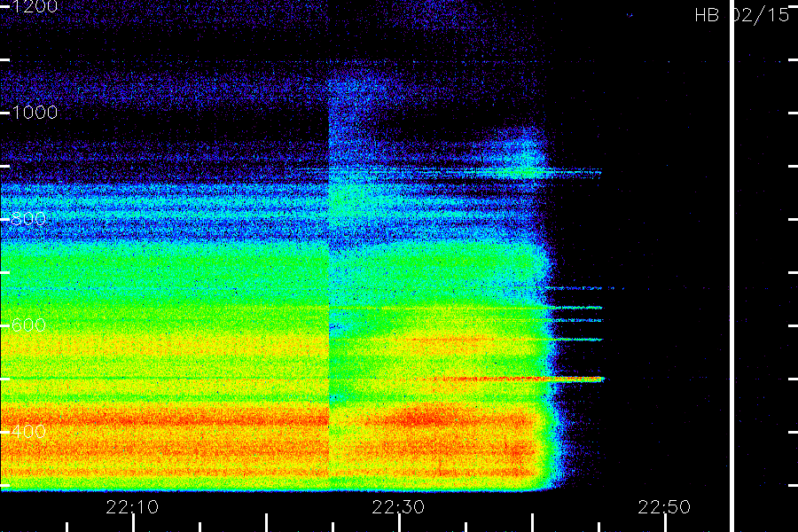The height and width of the screenshot is (532, 798).
Task: Click the 1000 frequency axis label
Action: pos(35,113)
